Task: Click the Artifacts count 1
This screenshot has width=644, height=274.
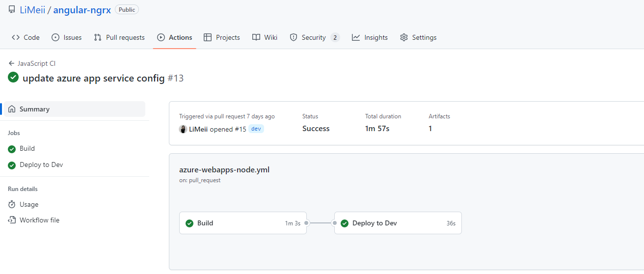Action: (430, 129)
